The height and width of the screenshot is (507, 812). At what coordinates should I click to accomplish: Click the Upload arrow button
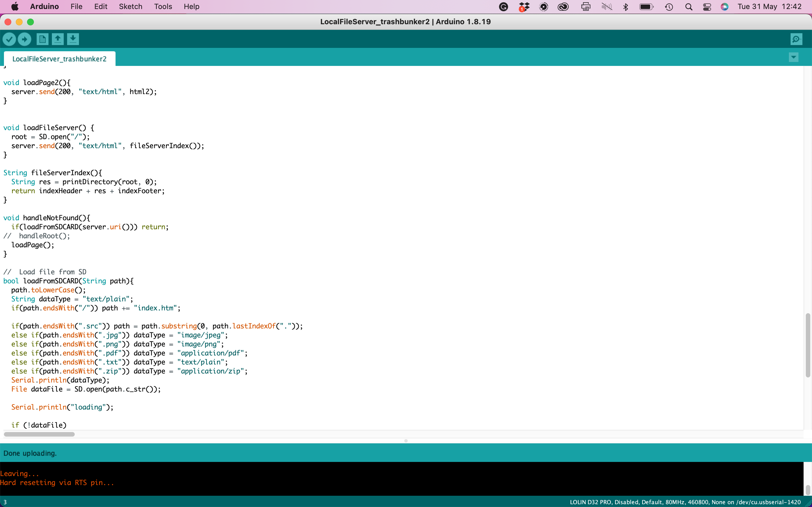pyautogui.click(x=25, y=39)
